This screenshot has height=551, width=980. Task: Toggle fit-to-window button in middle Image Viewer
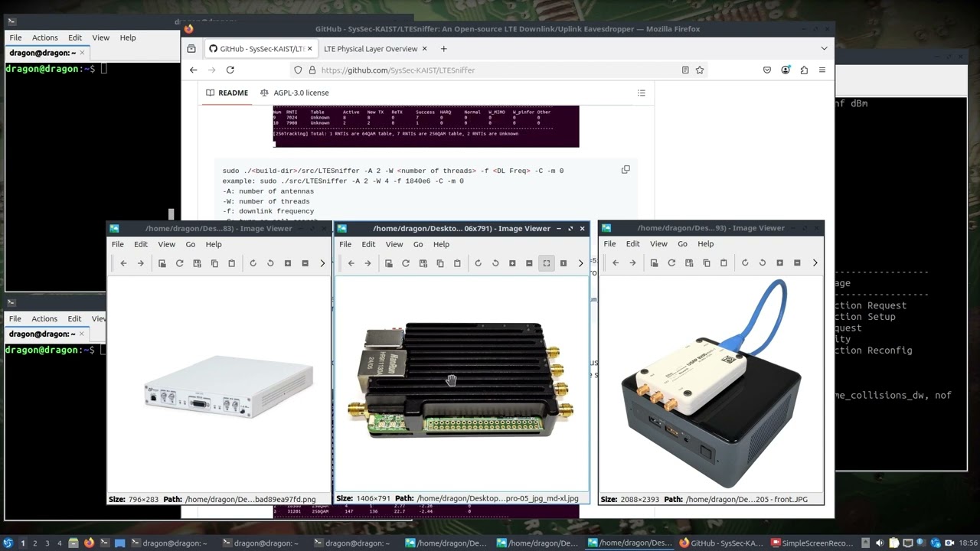coord(547,263)
